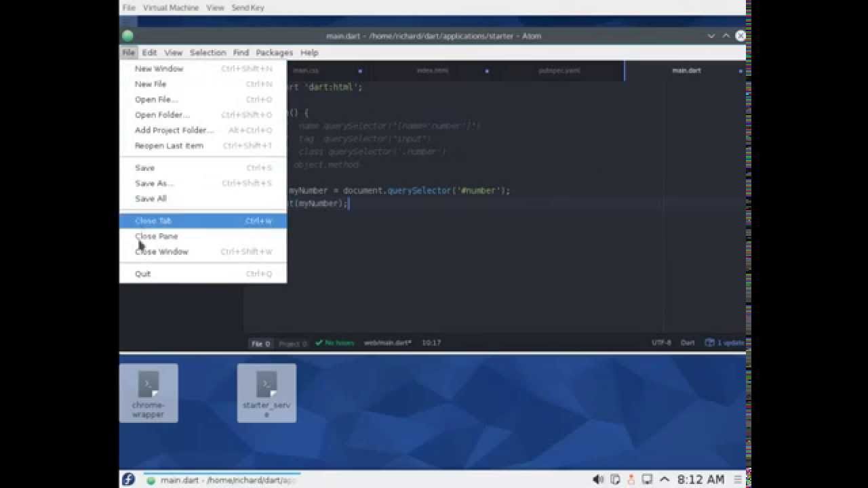Screen dimensions: 868x488
Task: Click the Atom title bar up-chevron button
Action: tap(726, 36)
